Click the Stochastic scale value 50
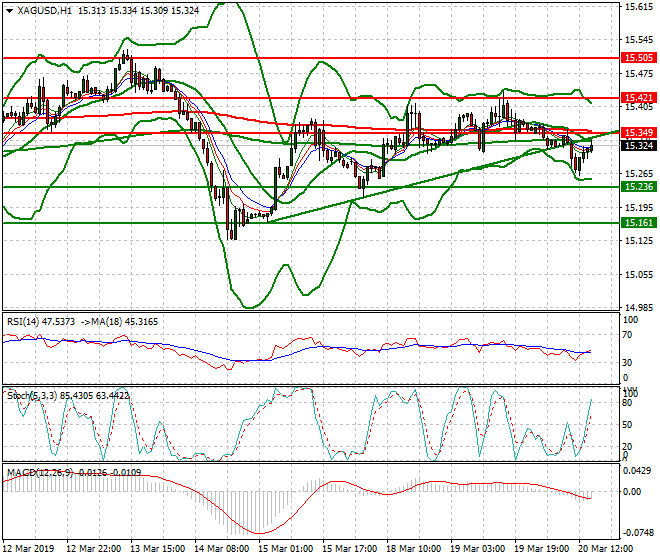 coord(627,424)
